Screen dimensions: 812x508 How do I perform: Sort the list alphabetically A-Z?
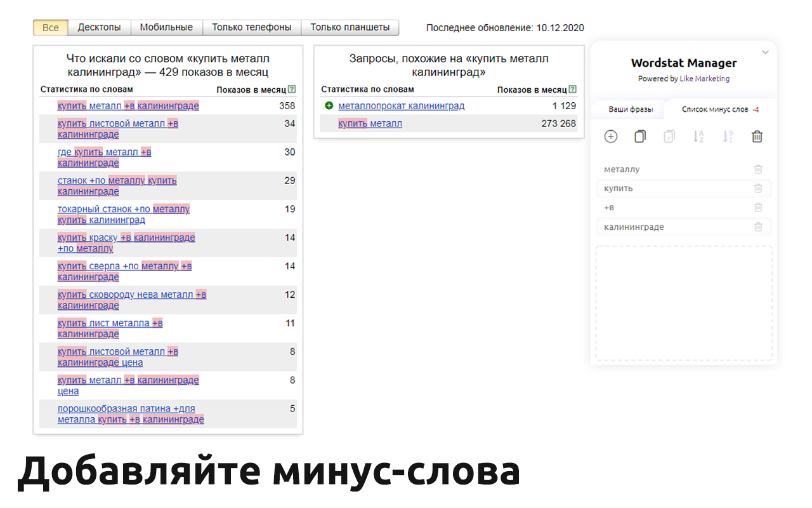[x=698, y=137]
